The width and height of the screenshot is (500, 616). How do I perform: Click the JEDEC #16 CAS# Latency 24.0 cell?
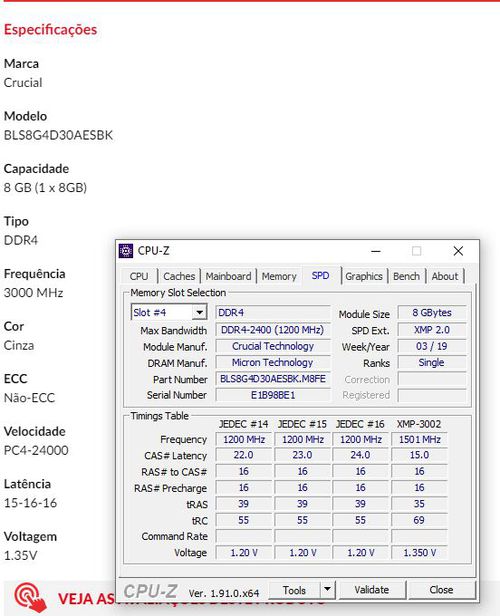pos(360,455)
